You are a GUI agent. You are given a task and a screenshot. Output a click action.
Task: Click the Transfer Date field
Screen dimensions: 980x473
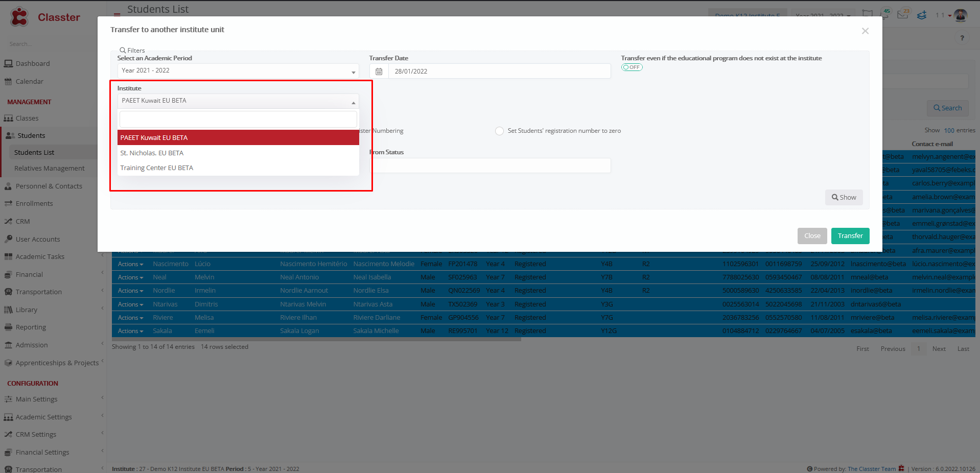pyautogui.click(x=499, y=71)
